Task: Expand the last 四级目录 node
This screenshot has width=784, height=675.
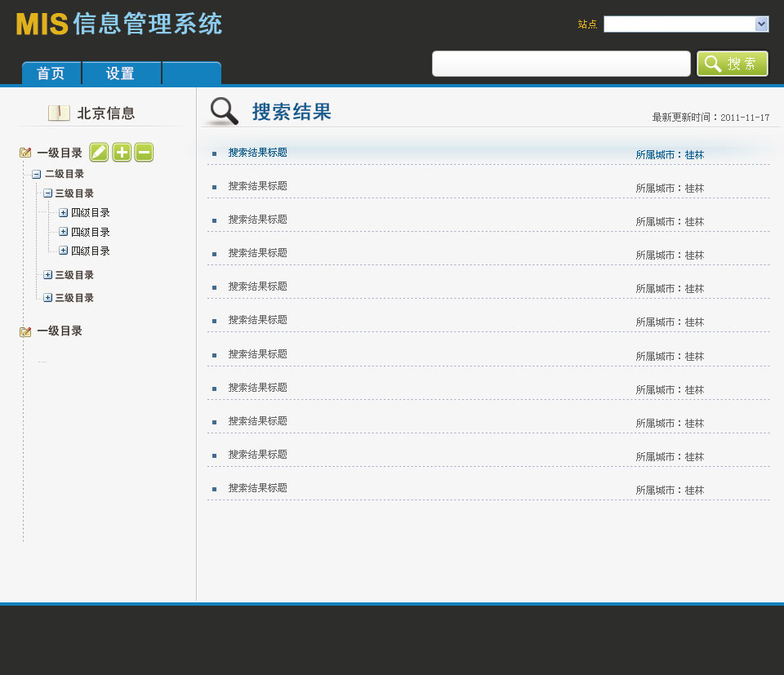Action: tap(63, 251)
